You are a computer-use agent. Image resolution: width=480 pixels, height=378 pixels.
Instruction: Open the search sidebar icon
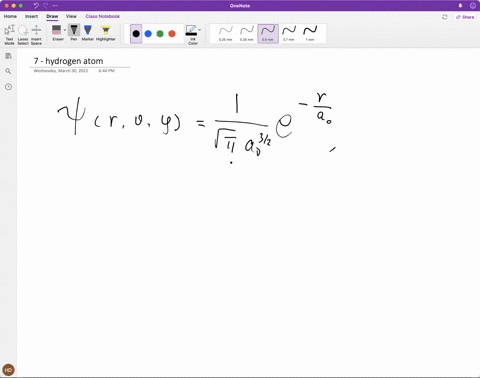click(8, 71)
